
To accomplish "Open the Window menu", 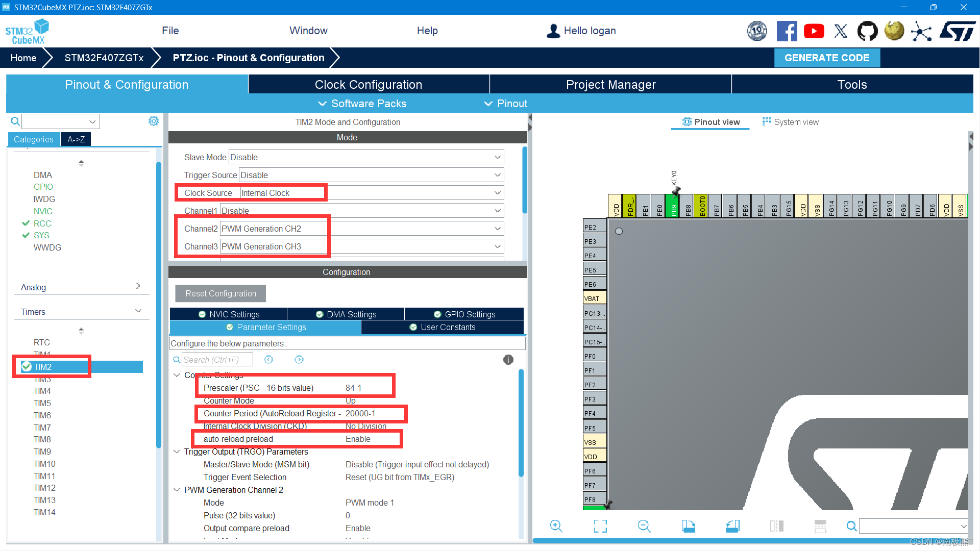I will [x=308, y=31].
